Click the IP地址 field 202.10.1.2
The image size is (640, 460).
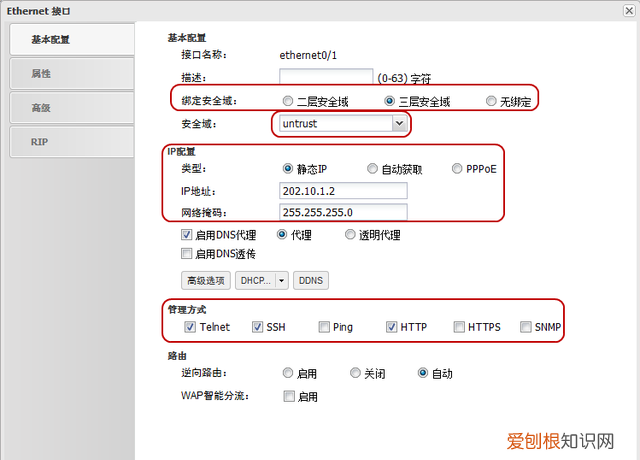343,191
